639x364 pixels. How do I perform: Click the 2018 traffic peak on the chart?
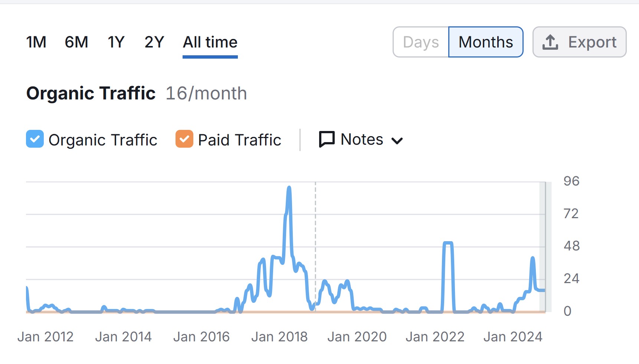point(289,188)
